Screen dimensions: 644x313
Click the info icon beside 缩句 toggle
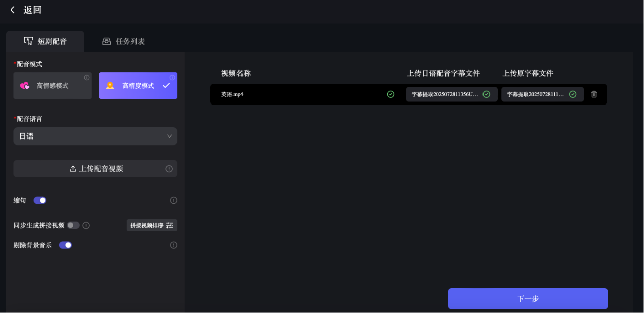pos(173,200)
